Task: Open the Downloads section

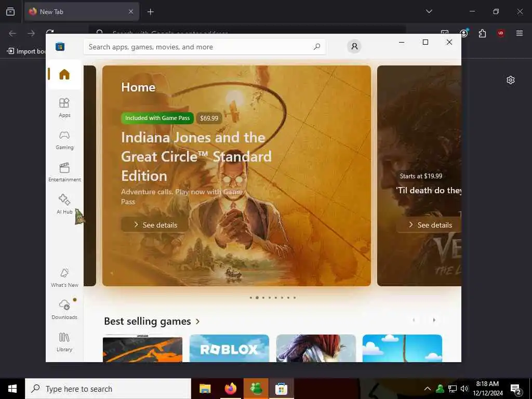Action: coord(64,310)
